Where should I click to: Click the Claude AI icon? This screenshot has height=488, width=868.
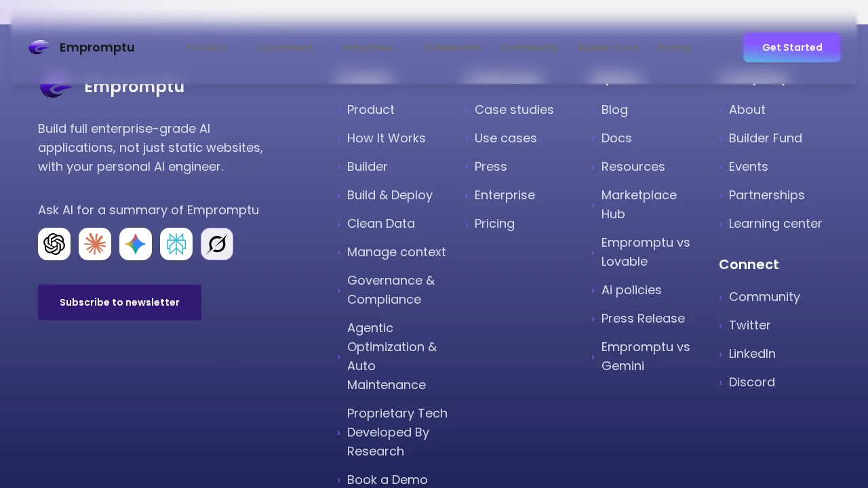pos(95,244)
